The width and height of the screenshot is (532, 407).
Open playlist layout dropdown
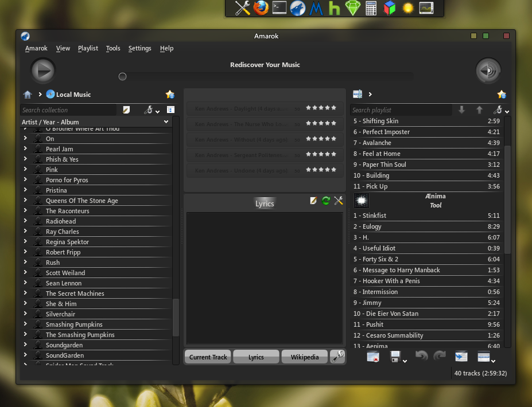486,357
